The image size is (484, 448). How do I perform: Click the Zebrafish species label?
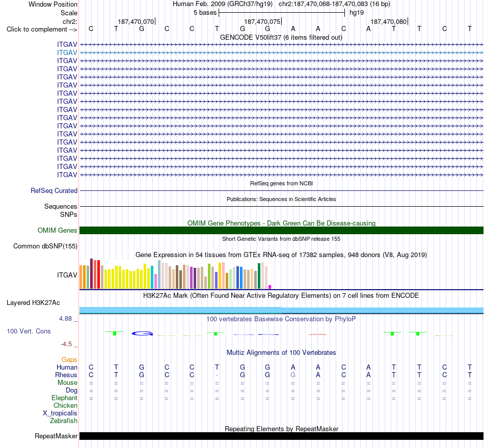point(64,421)
